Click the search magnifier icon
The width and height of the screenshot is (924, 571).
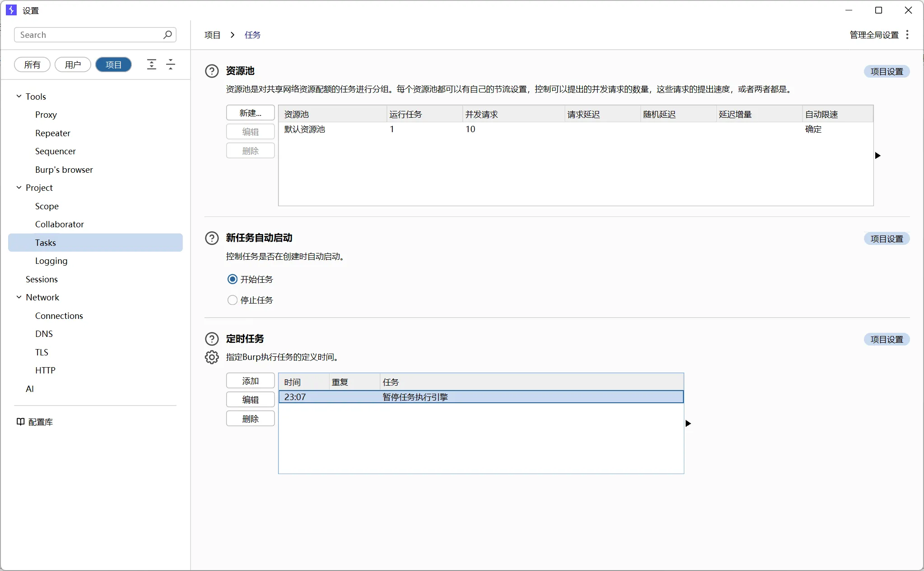click(x=167, y=35)
